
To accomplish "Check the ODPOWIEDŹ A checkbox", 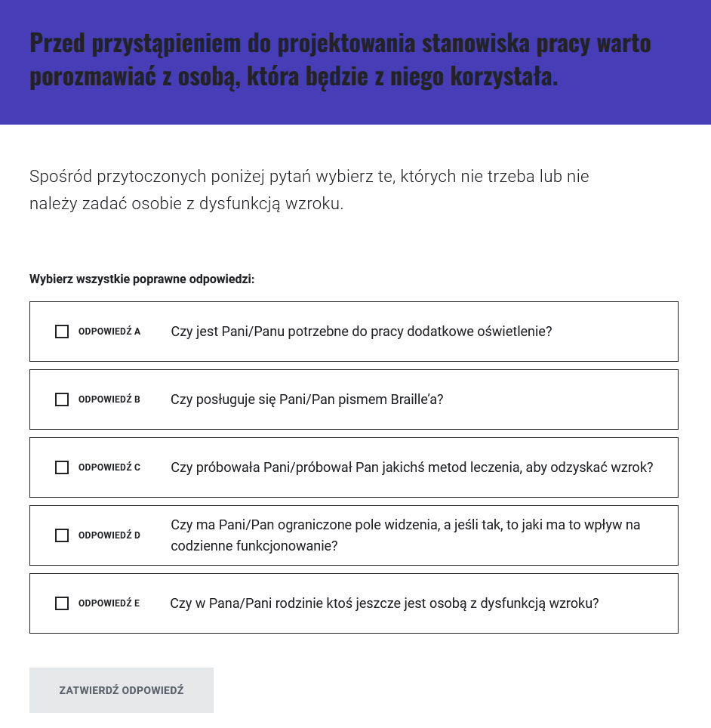I will pyautogui.click(x=62, y=332).
